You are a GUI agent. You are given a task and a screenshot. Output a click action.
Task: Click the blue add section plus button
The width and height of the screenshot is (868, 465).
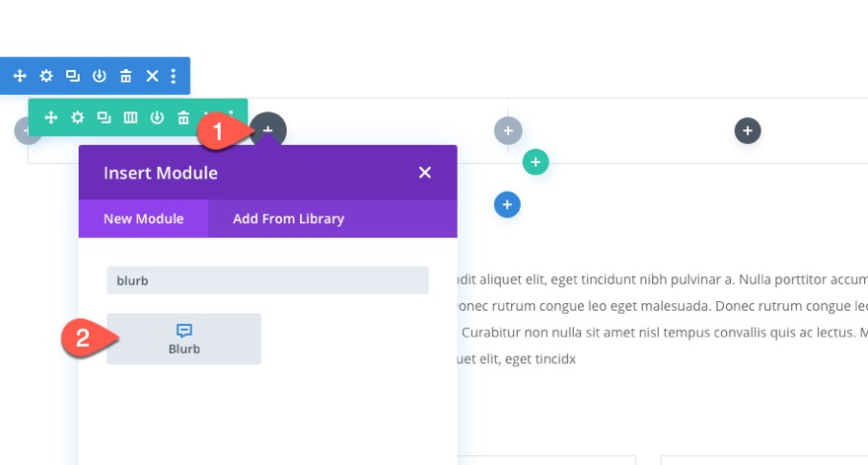tap(507, 204)
